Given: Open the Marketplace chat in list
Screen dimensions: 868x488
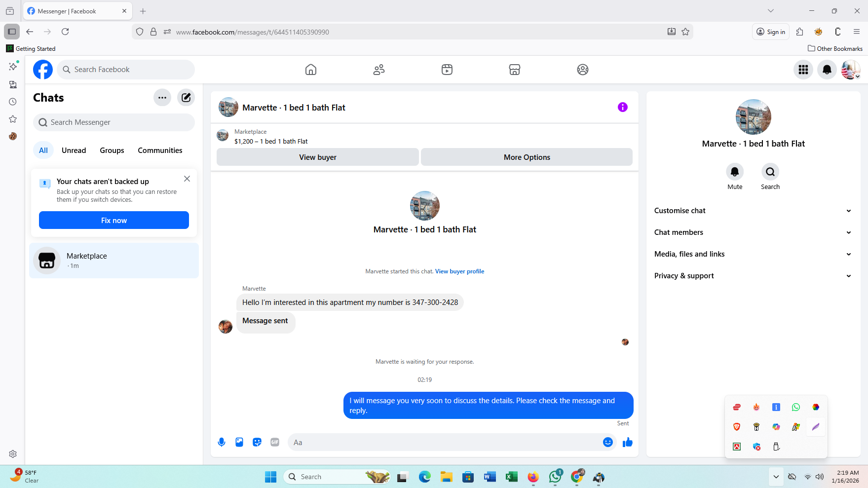Looking at the screenshot, I should (x=114, y=261).
